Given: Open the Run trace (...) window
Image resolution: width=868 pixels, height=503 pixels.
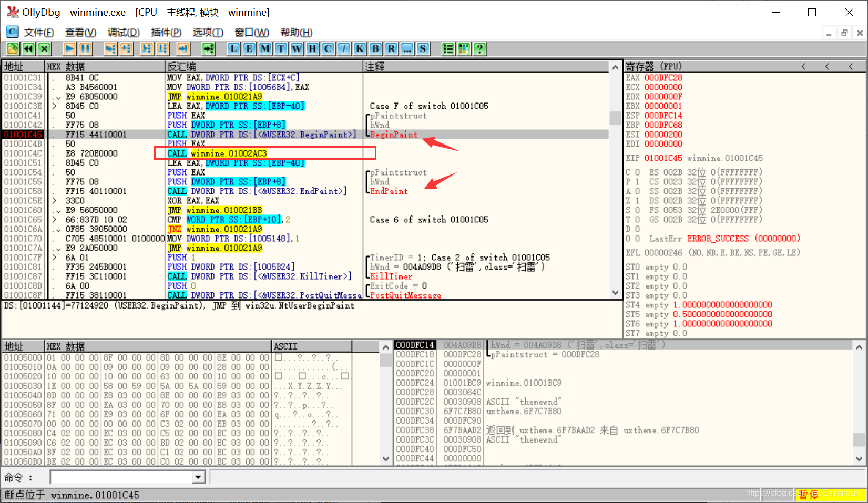Looking at the screenshot, I should pos(407,49).
